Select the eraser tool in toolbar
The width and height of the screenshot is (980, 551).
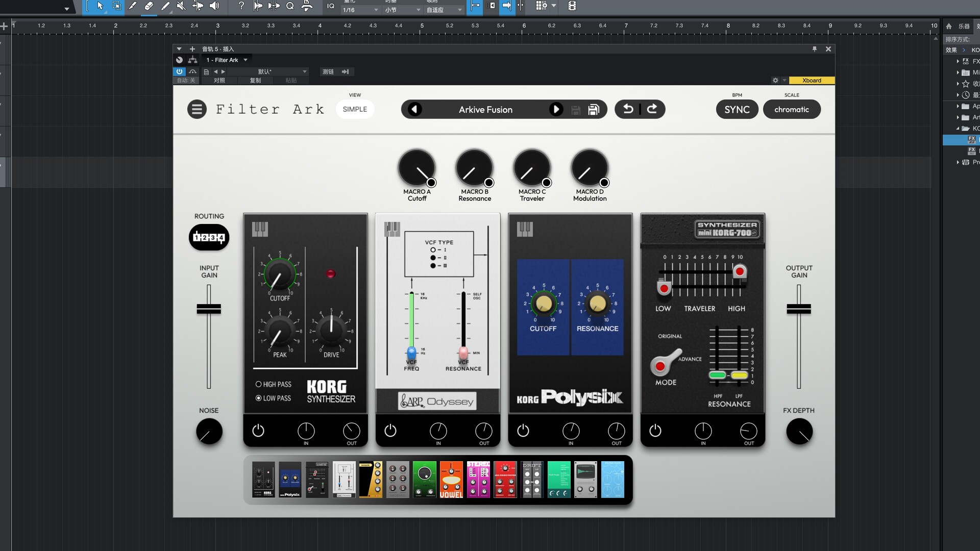point(149,6)
